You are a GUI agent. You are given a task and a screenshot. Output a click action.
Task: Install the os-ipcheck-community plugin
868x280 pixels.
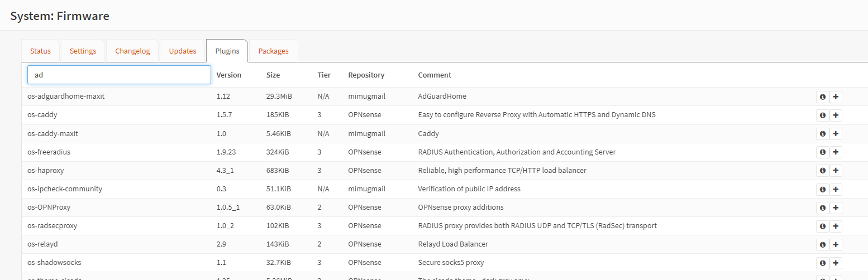[836, 189]
